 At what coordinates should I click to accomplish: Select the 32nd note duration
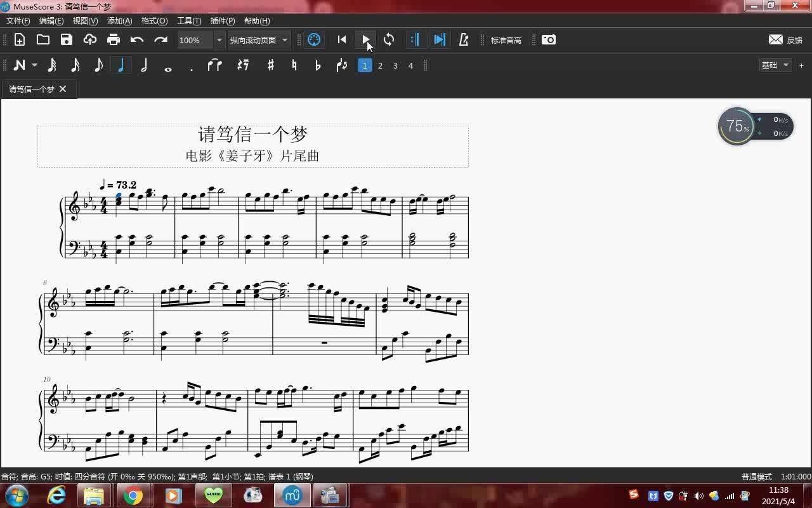[52, 65]
